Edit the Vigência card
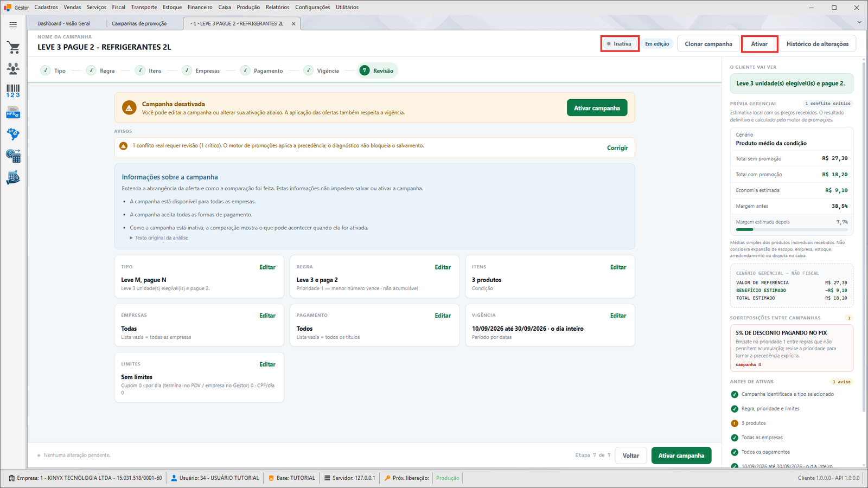This screenshot has height=488, width=868. click(618, 316)
